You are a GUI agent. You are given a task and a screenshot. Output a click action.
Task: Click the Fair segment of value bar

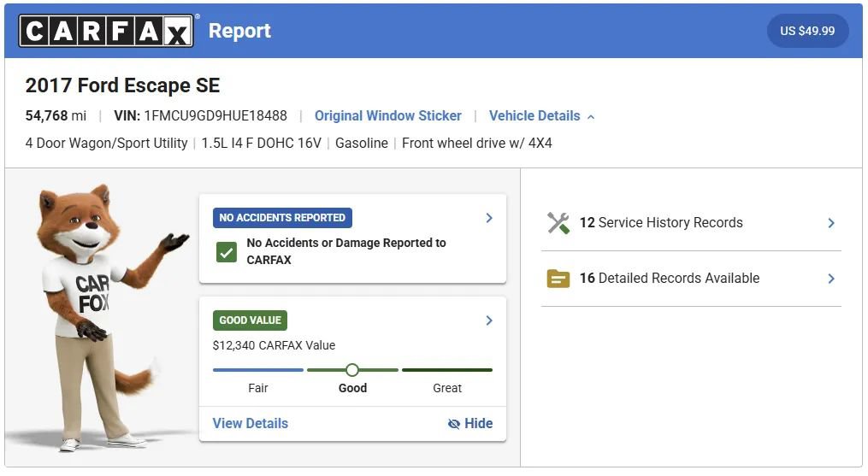tap(258, 370)
